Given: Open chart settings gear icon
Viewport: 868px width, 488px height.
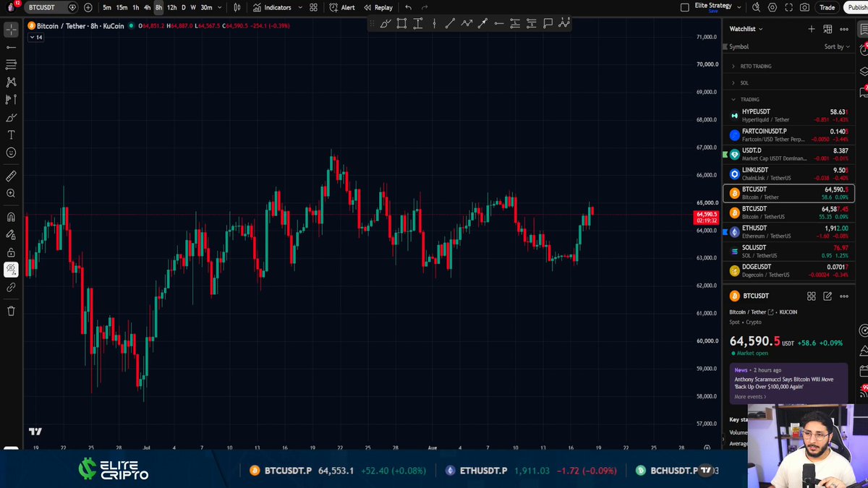Looking at the screenshot, I should 773,7.
